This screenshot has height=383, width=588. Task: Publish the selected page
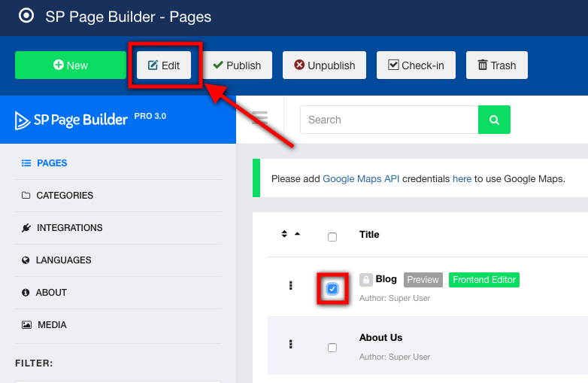click(237, 65)
